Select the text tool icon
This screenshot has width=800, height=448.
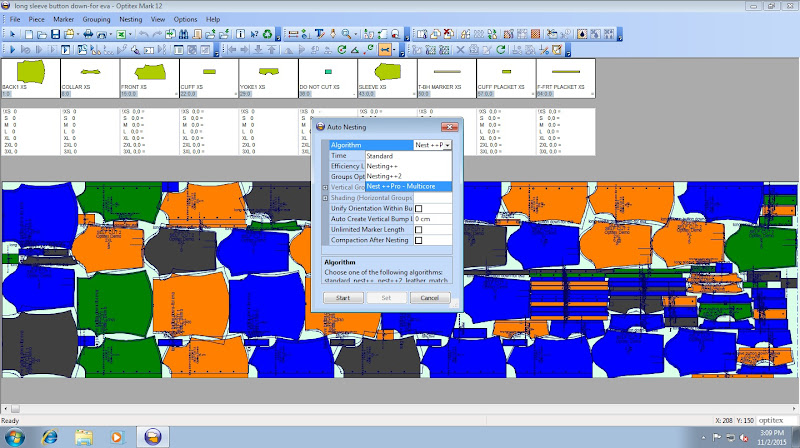[x=319, y=34]
